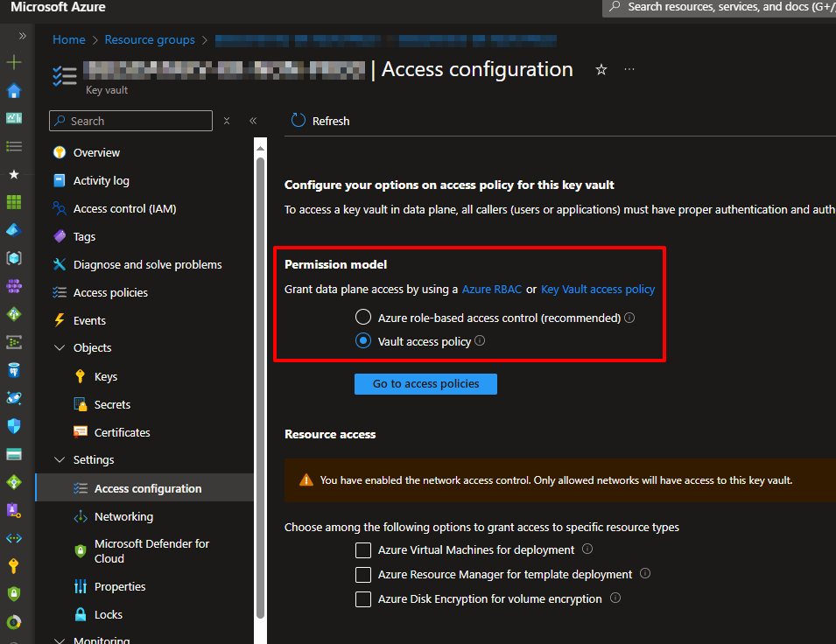
Task: Mark this key vault as favorite star
Action: click(x=601, y=69)
